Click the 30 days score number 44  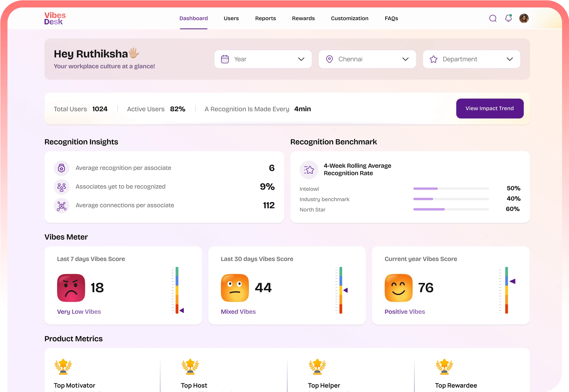point(263,288)
